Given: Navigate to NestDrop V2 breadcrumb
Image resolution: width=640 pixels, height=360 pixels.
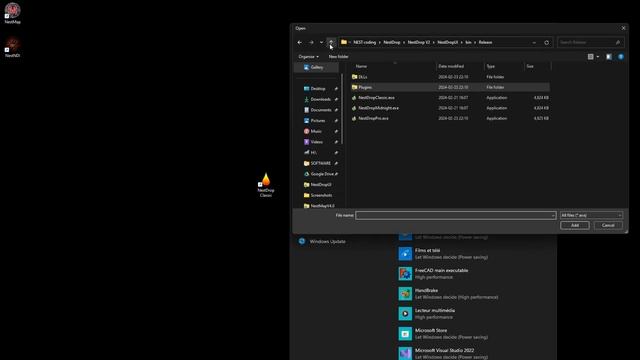Looking at the screenshot, I should tap(419, 42).
